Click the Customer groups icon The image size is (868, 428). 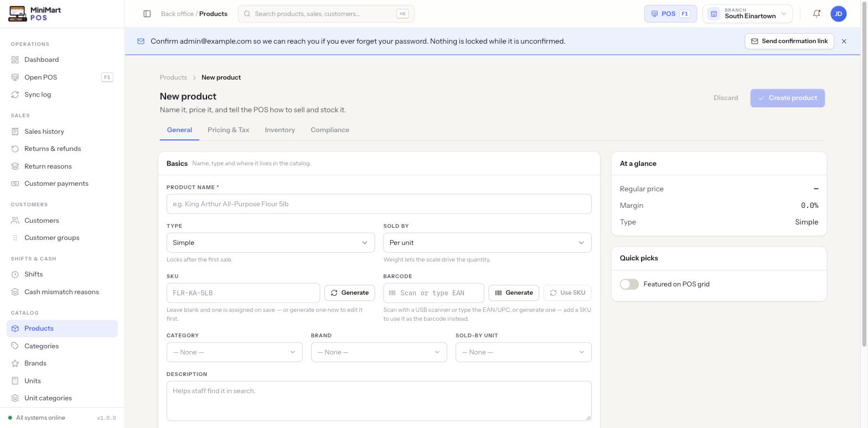[15, 238]
